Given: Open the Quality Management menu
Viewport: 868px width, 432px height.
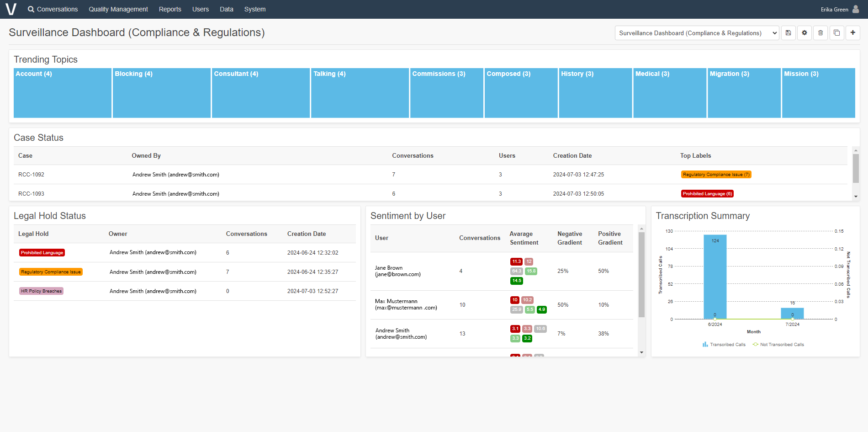Looking at the screenshot, I should click(x=118, y=9).
